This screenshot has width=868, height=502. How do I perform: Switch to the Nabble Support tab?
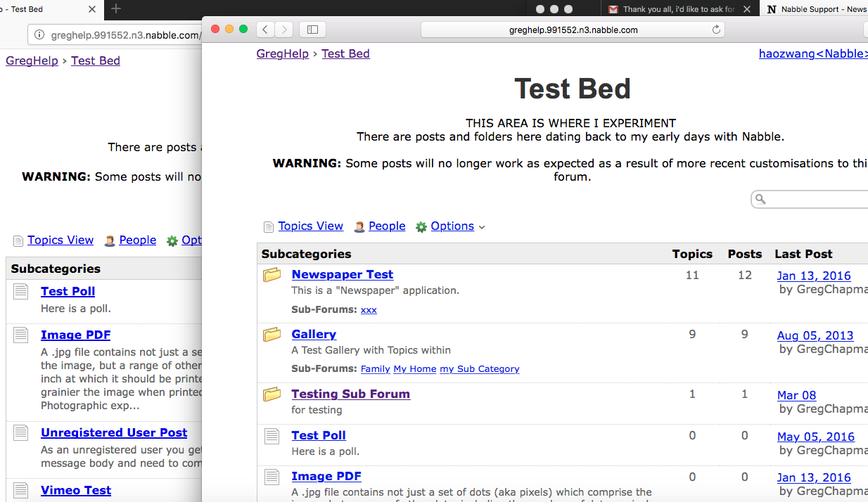click(x=816, y=9)
